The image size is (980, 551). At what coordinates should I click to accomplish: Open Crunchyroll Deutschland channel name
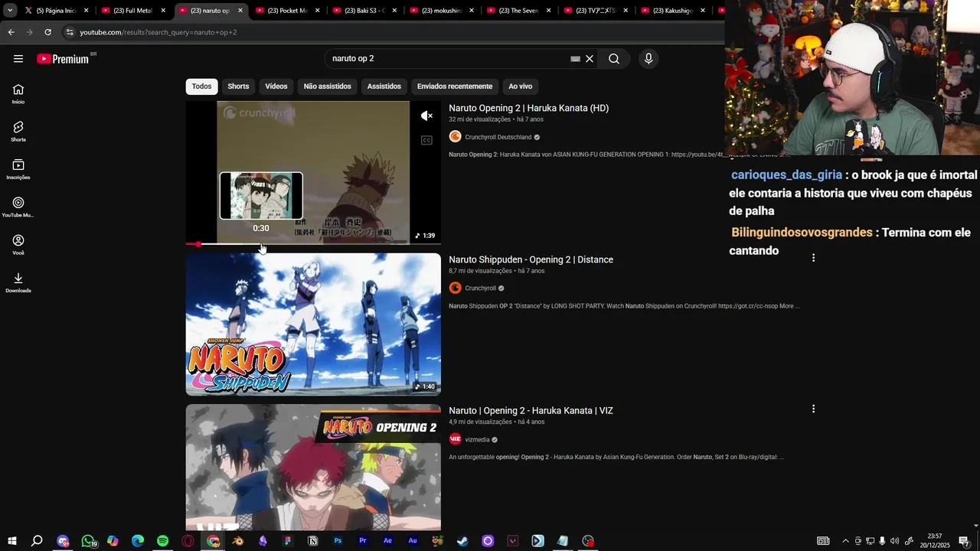tap(498, 137)
